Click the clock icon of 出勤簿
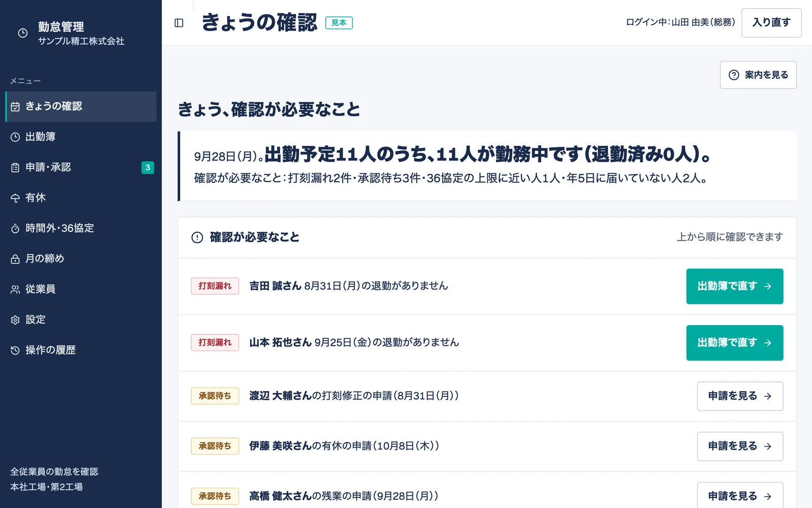 15,137
